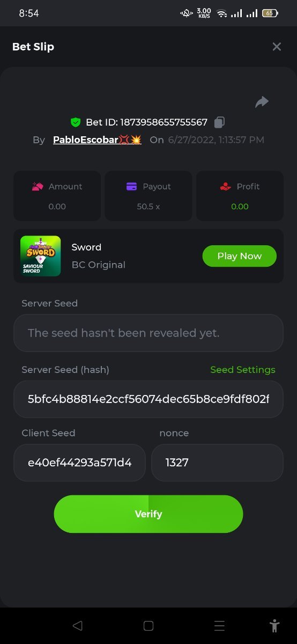Tap the Profit hand icon

[226, 186]
